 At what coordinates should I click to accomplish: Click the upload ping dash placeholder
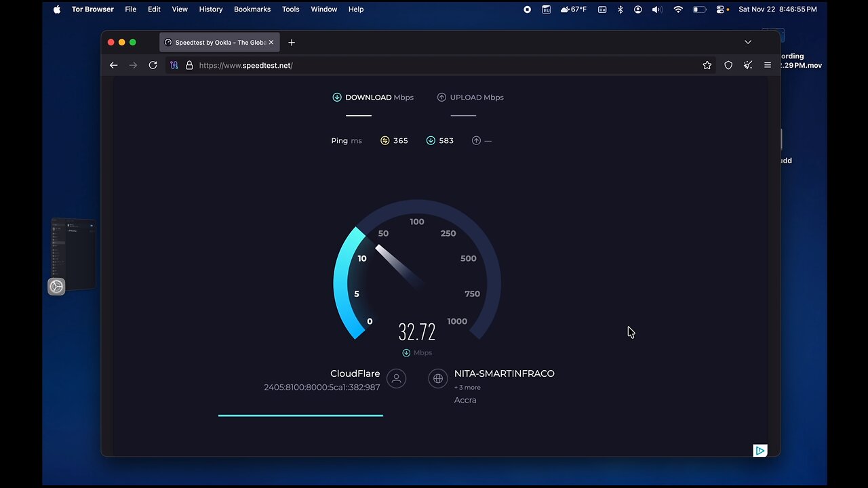488,140
